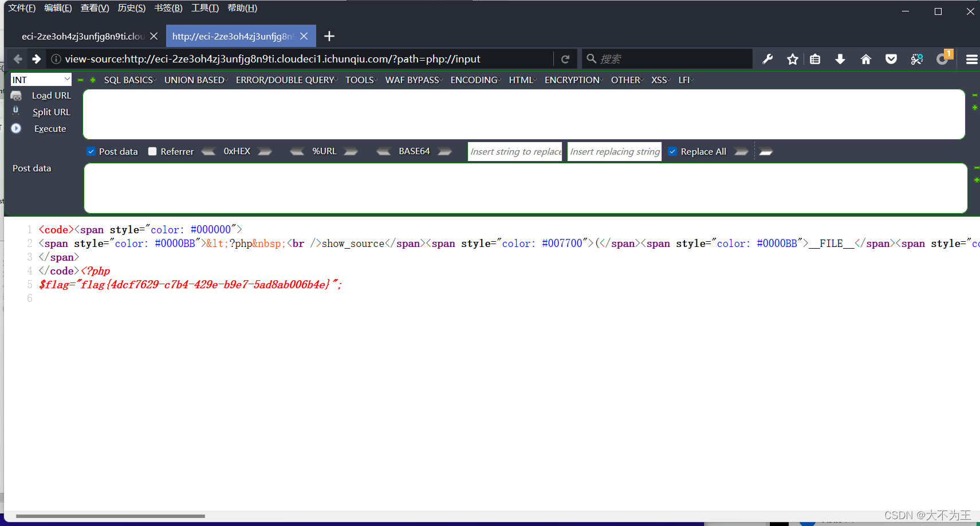Image resolution: width=980 pixels, height=526 pixels.
Task: Toggle the Post data checkbox
Action: (91, 151)
